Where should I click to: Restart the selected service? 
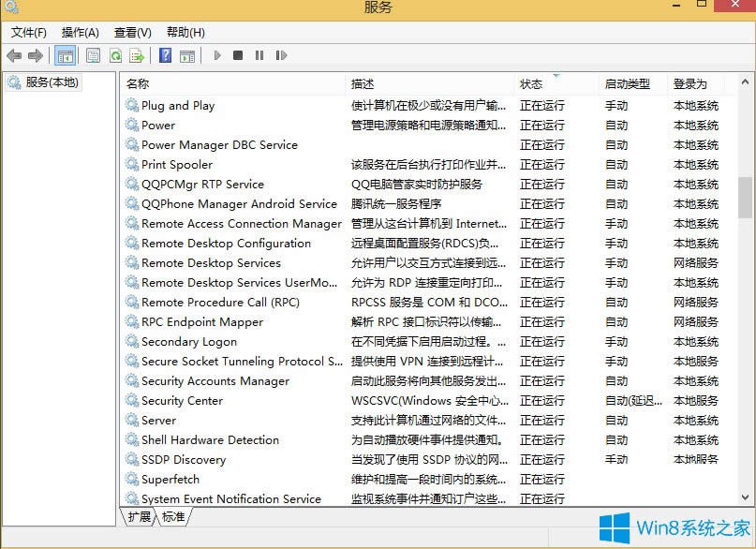click(281, 55)
